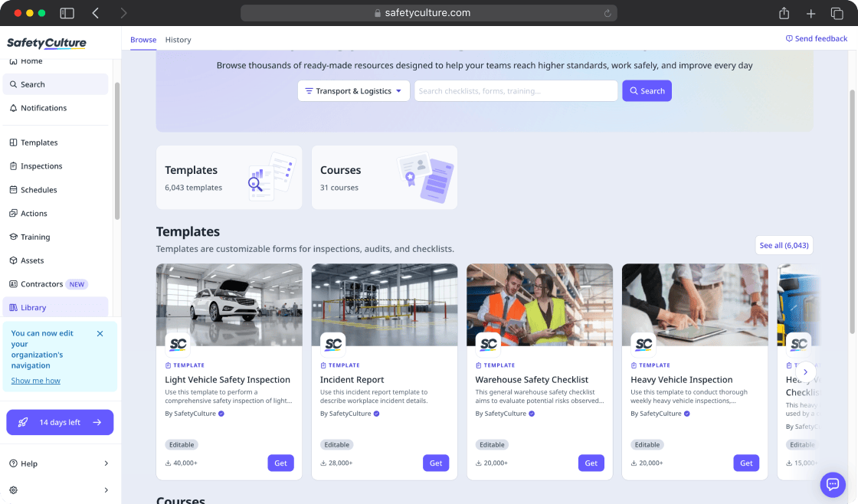Click the sidebar vertical scrollbar
Screen dimensions: 858x504
[116, 151]
